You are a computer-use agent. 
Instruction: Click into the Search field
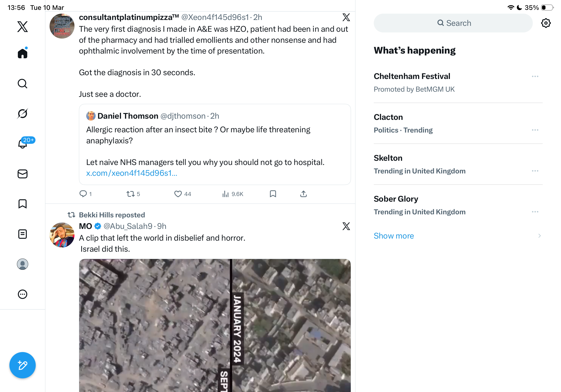[x=453, y=23]
